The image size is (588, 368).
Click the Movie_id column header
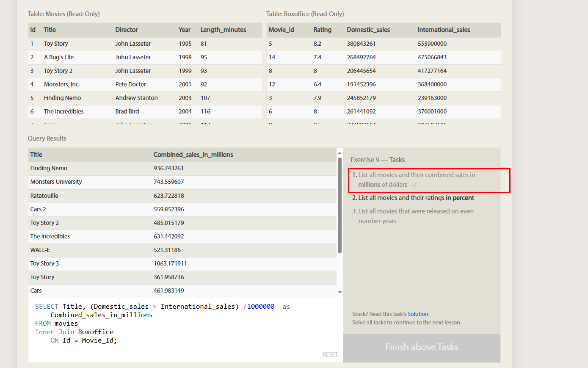tap(281, 30)
